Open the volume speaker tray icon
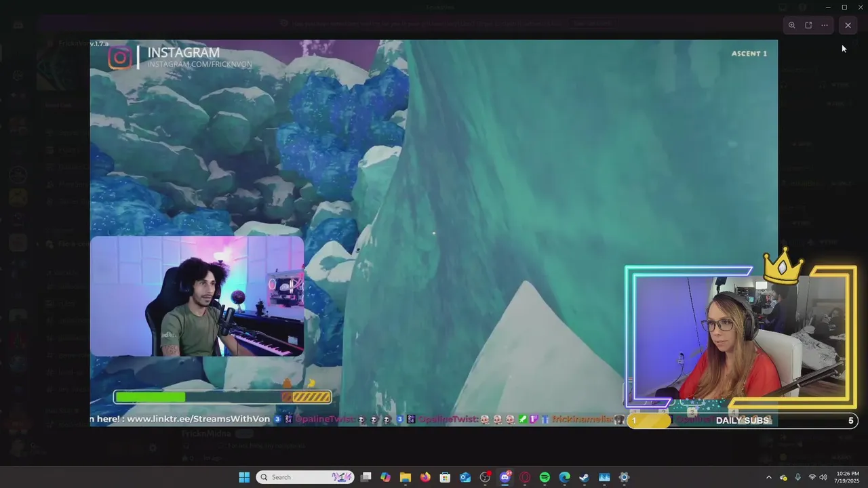Image resolution: width=868 pixels, height=488 pixels. pos(823,477)
